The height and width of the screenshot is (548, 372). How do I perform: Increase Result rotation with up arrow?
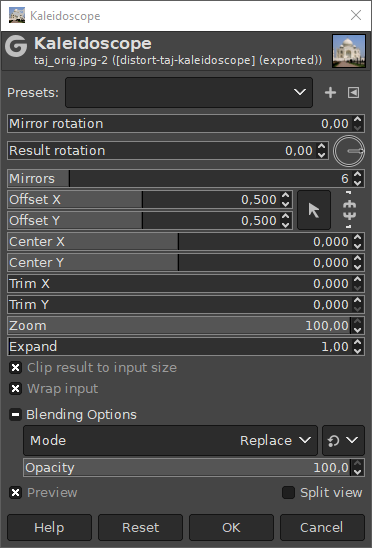pos(321,146)
